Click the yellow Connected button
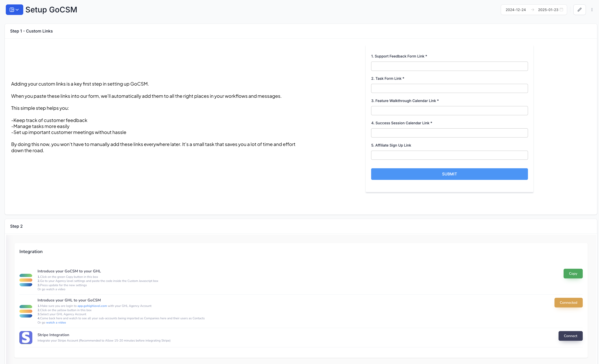Image resolution: width=599 pixels, height=364 pixels. pyautogui.click(x=568, y=302)
